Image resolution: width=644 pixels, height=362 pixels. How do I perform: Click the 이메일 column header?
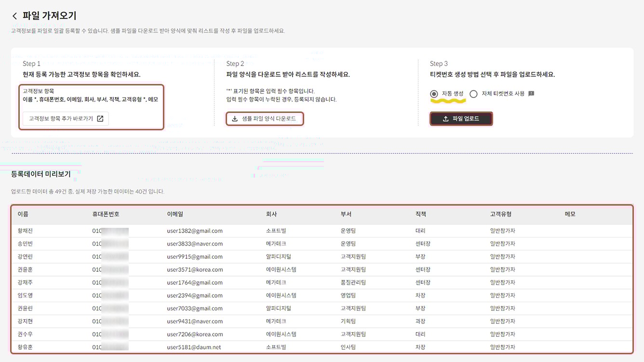click(175, 214)
